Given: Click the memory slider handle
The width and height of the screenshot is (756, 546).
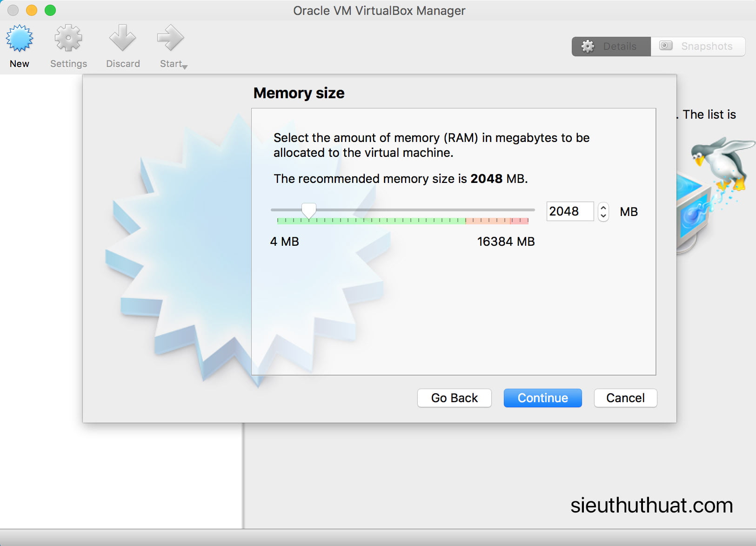Looking at the screenshot, I should 308,210.
